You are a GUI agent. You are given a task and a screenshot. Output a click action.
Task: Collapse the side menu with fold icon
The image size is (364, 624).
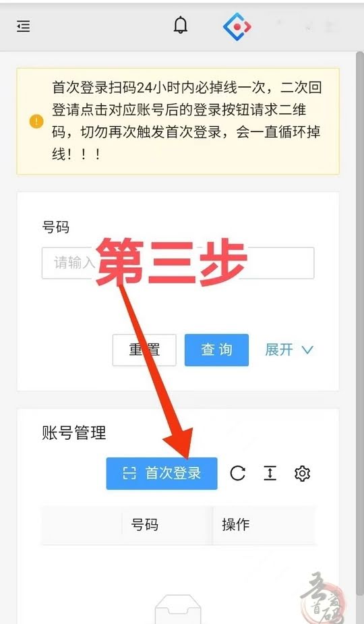point(24,27)
